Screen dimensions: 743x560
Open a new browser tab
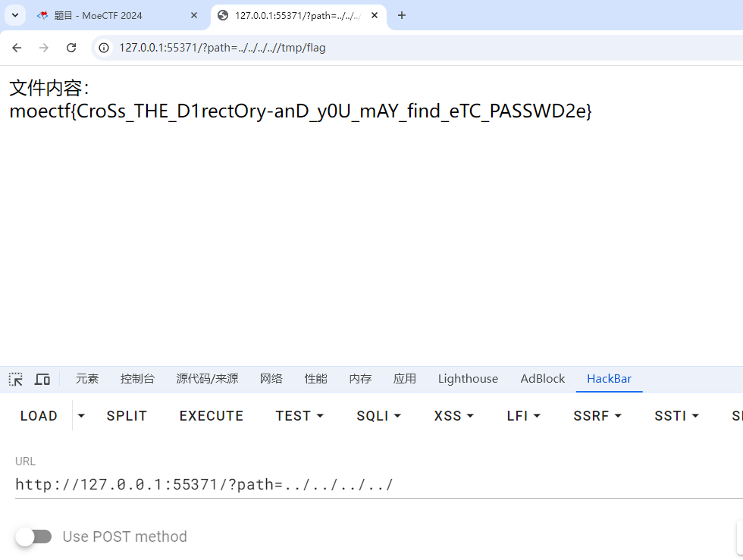click(x=402, y=15)
